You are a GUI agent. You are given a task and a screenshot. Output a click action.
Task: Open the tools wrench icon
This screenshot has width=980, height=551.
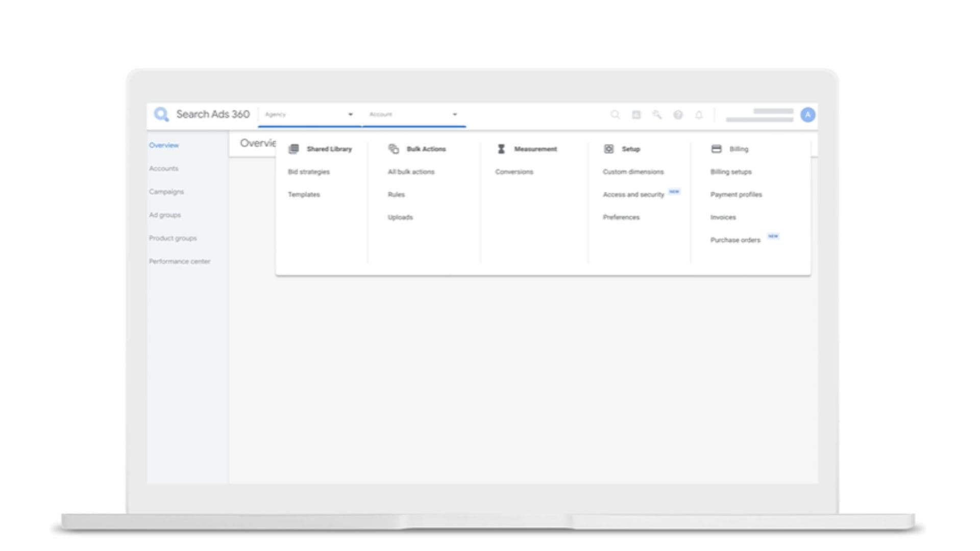tap(657, 115)
